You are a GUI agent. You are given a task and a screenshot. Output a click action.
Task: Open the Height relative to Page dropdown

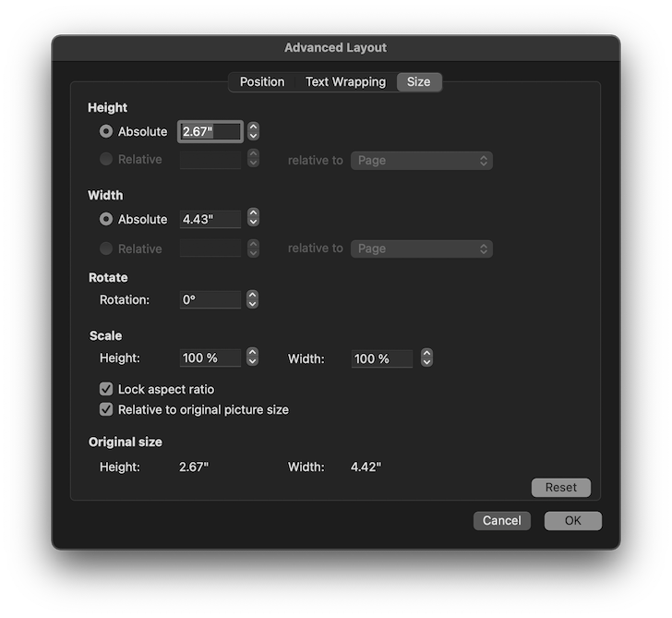coord(421,160)
